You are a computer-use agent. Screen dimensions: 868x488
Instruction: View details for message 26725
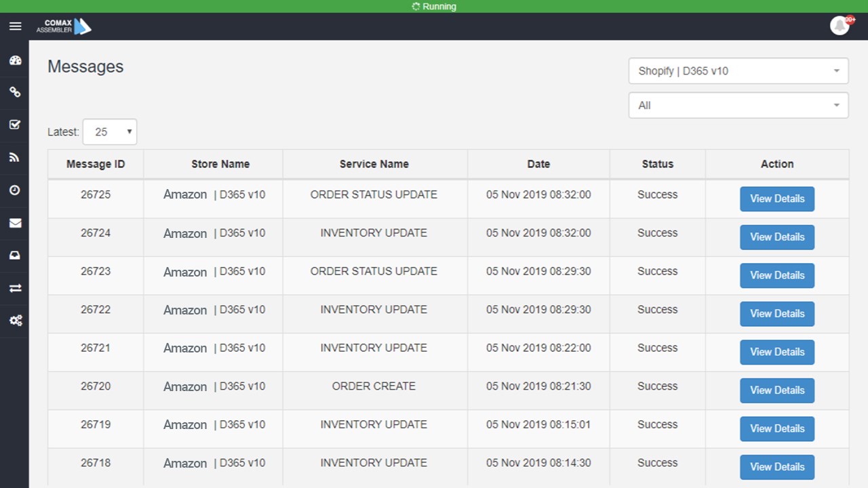click(777, 199)
